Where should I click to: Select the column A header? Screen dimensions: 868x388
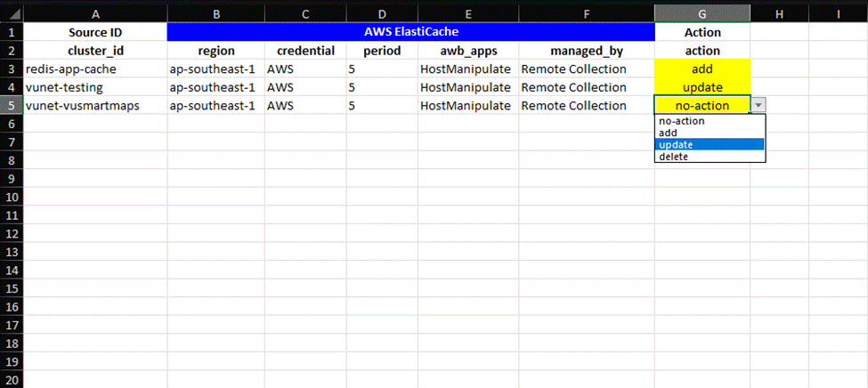pos(95,12)
